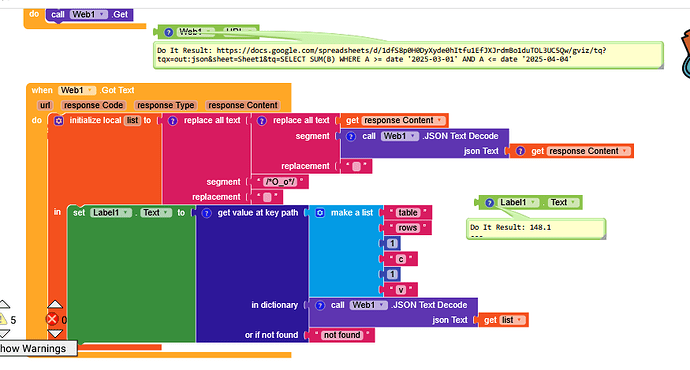This screenshot has width=690, height=370.
Task: Edit the "rows" text block
Action: (407, 228)
